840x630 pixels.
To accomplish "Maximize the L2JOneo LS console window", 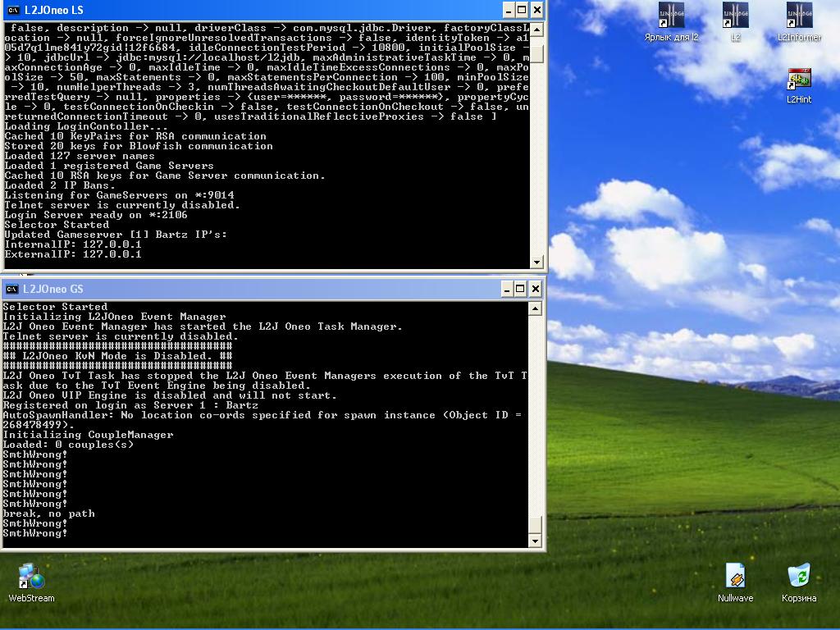I will pos(522,10).
